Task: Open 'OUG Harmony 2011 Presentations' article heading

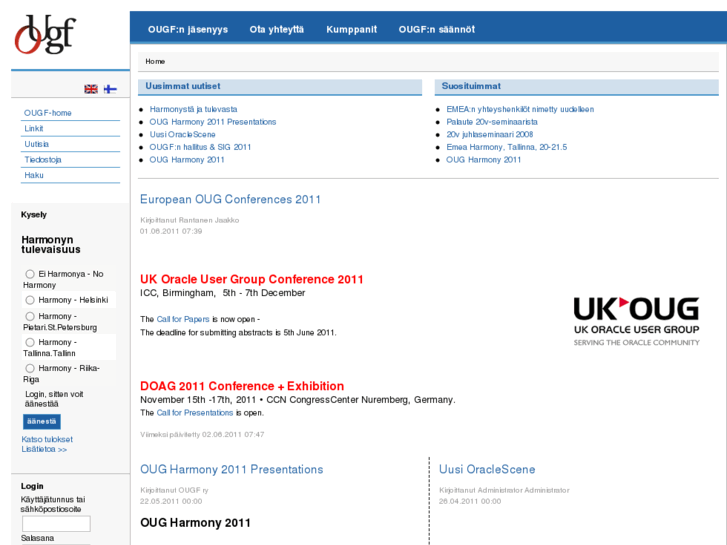Action: 231,469
